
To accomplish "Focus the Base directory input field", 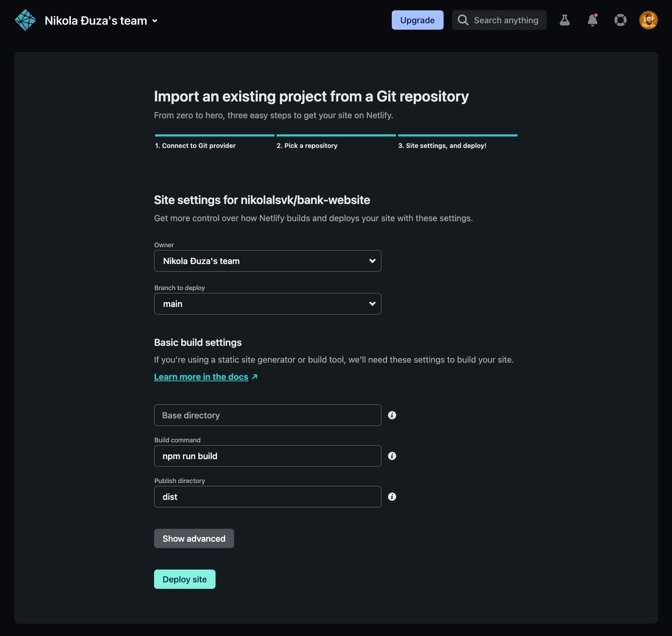I will (x=267, y=415).
